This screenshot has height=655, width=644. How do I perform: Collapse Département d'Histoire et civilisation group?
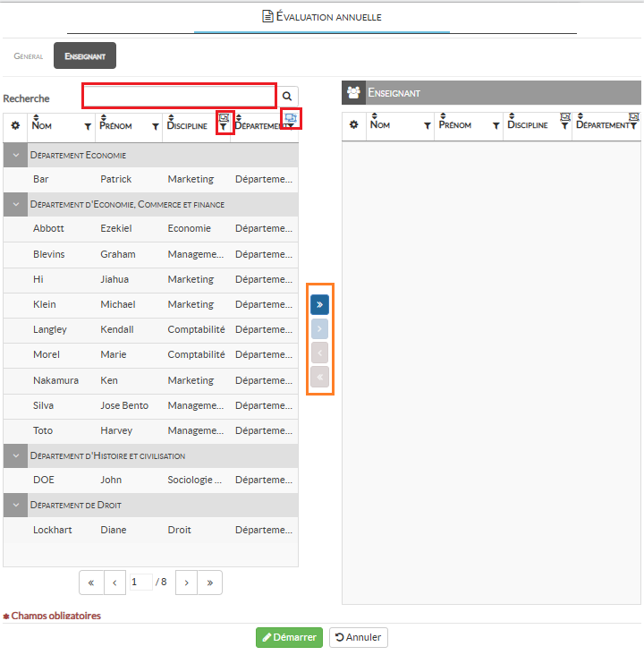pos(15,455)
